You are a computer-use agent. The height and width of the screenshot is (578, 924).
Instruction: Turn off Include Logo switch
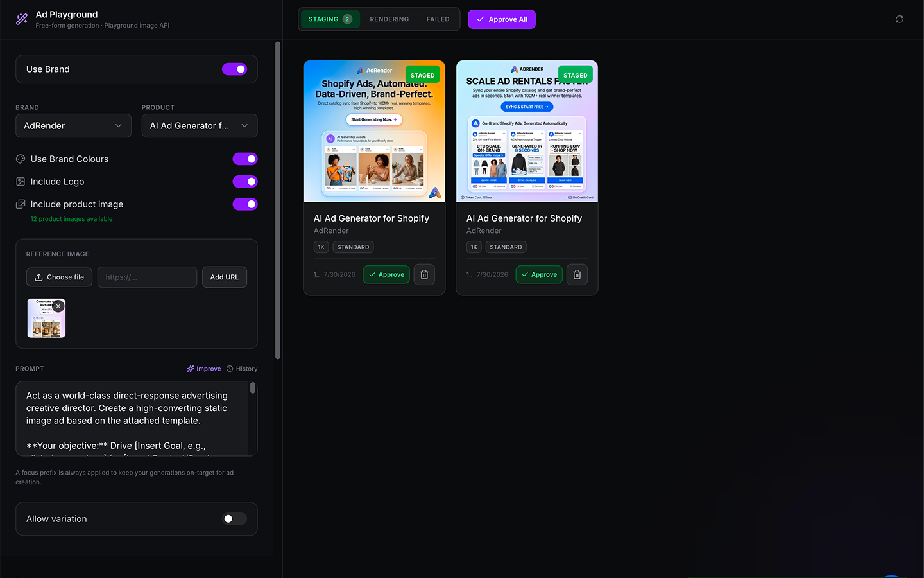point(245,182)
